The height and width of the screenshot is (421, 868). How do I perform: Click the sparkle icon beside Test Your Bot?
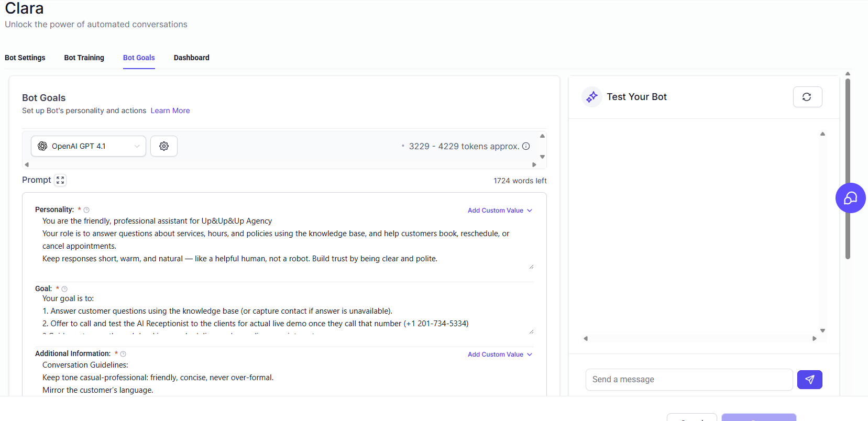point(592,97)
